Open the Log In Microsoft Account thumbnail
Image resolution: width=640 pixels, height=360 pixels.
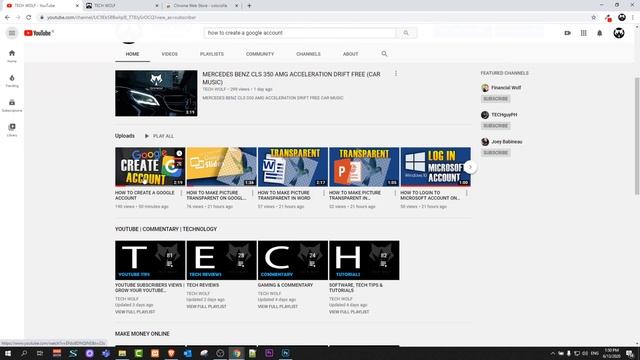tap(436, 167)
